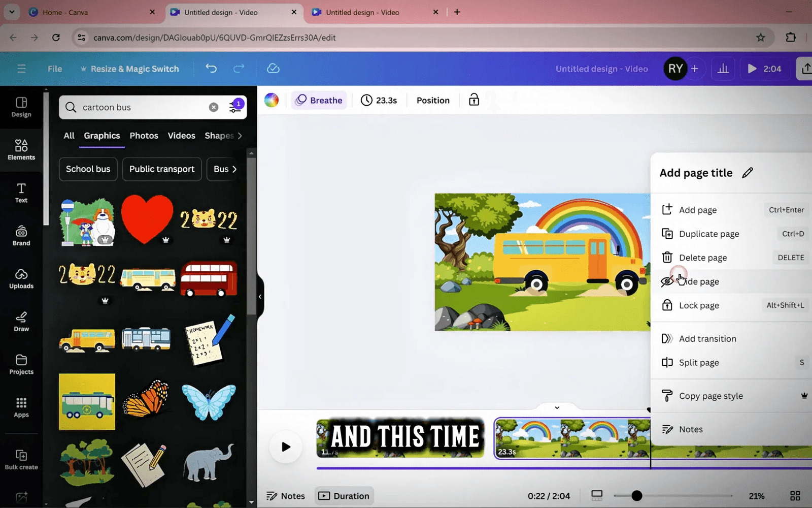Clear the cartoon bus search text
The height and width of the screenshot is (508, 812).
[214, 107]
